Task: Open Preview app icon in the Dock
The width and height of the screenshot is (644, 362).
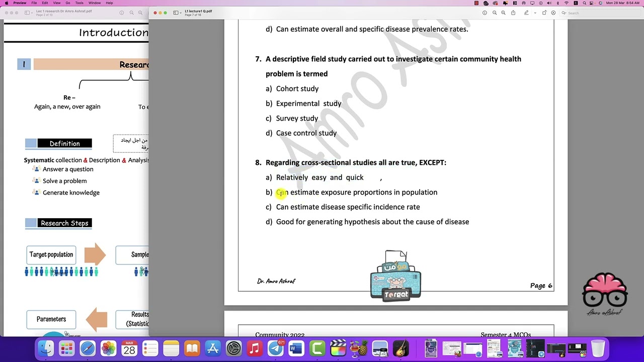Action: 380,348
